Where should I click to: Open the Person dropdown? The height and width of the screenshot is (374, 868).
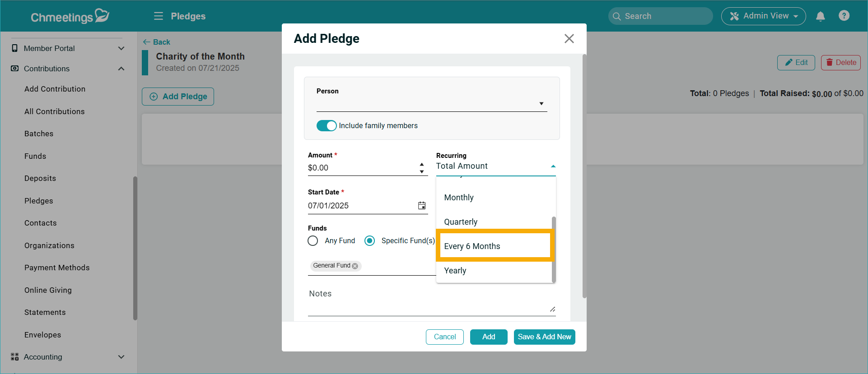541,103
